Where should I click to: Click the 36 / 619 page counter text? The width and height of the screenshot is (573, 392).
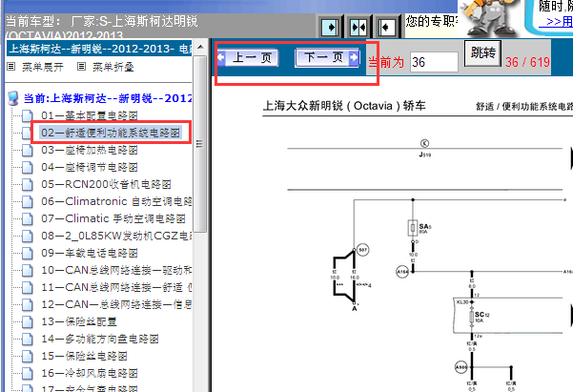pyautogui.click(x=527, y=62)
